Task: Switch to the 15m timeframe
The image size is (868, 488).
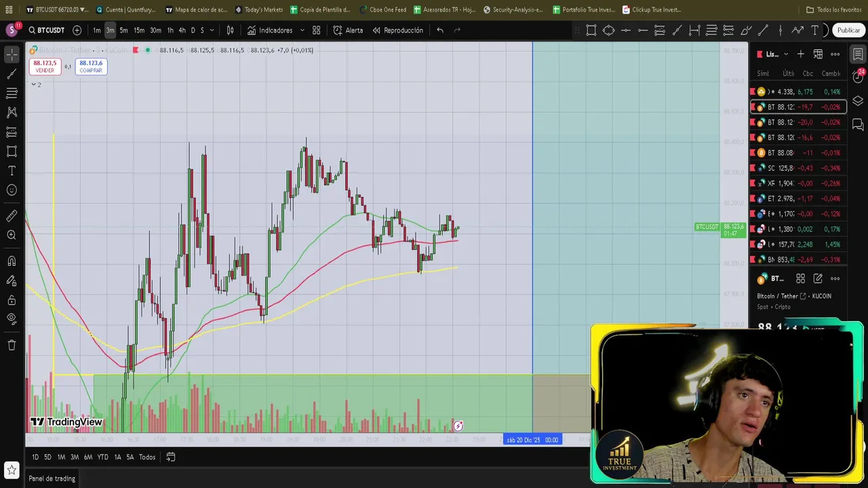Action: [139, 30]
